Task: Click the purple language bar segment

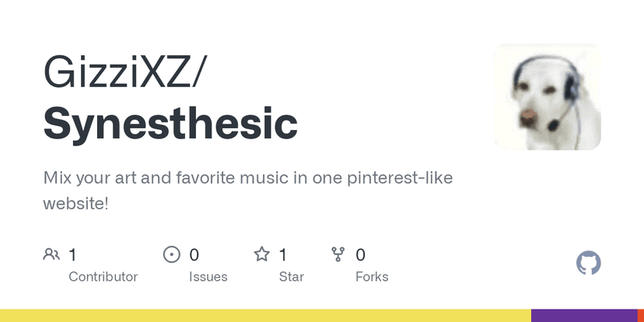Action: (x=584, y=316)
